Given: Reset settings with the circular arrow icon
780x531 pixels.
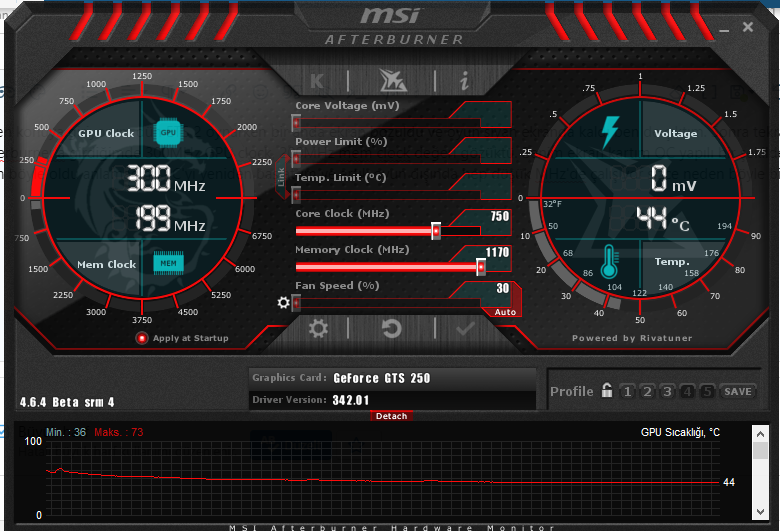Looking at the screenshot, I should coord(391,328).
